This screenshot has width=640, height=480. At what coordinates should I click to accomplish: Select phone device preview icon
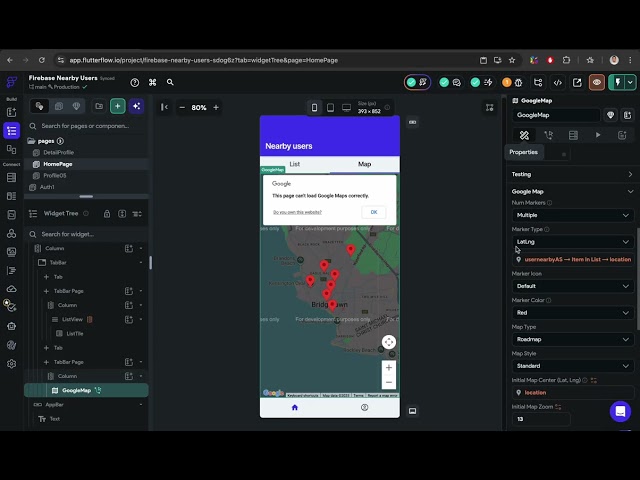[314, 107]
